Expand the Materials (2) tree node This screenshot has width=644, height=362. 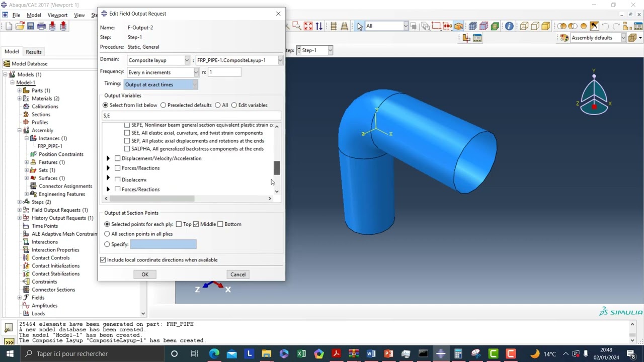pos(20,99)
